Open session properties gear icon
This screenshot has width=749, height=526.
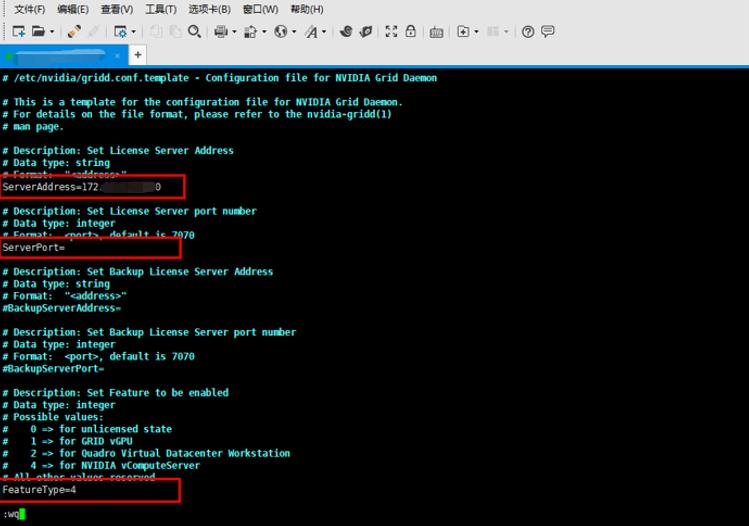tap(120, 32)
